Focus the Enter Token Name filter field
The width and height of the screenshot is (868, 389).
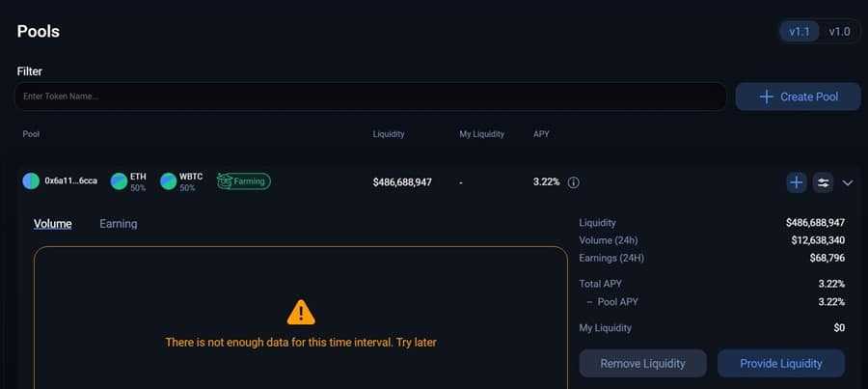pos(369,97)
